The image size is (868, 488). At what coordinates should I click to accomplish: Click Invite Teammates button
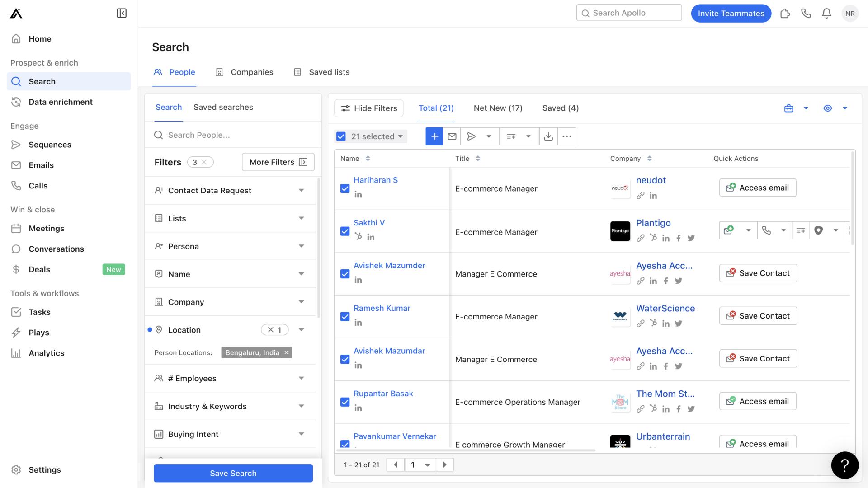[731, 13]
